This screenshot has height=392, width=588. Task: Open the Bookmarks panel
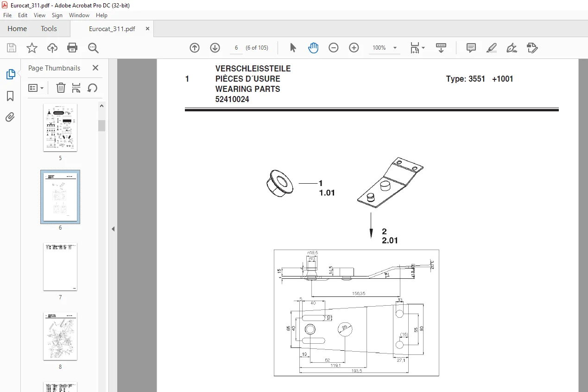click(x=10, y=96)
